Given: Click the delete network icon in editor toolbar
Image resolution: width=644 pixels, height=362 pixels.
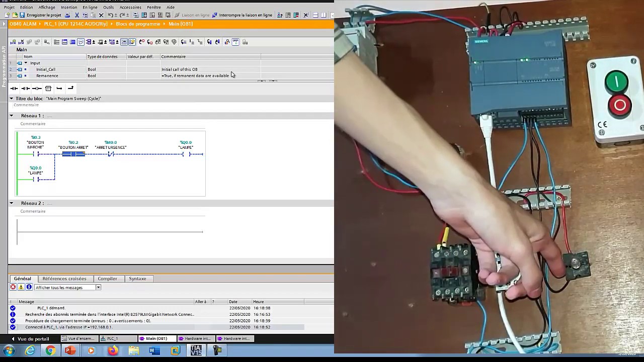Looking at the screenshot, I should tap(21, 42).
